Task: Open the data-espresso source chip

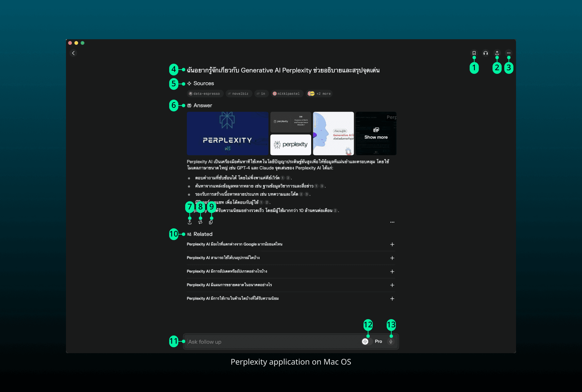Action: point(205,94)
